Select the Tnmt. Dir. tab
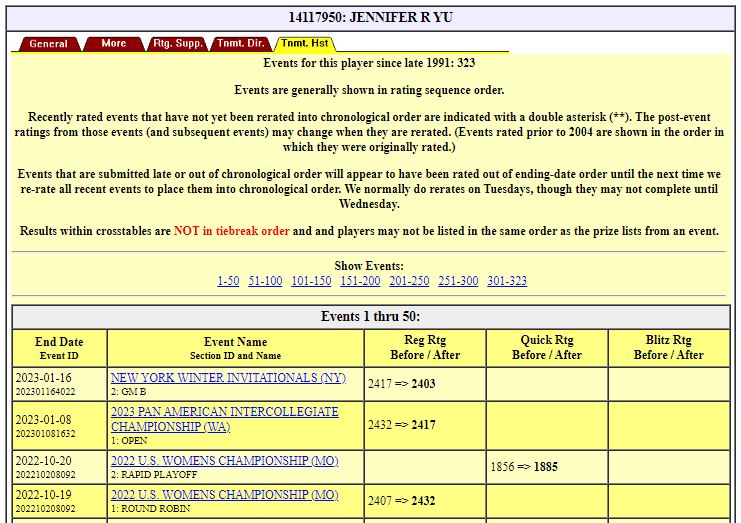This screenshot has height=523, width=741. pos(241,44)
